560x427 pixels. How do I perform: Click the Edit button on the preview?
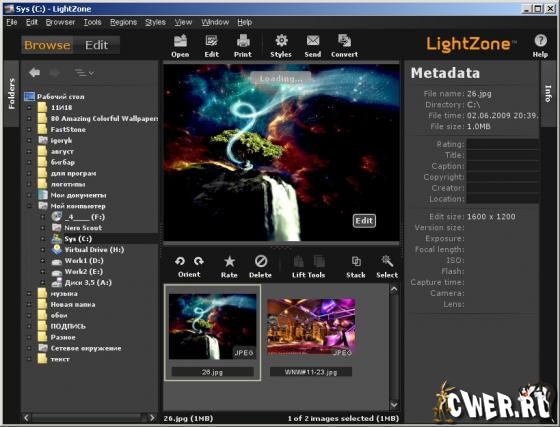[364, 221]
